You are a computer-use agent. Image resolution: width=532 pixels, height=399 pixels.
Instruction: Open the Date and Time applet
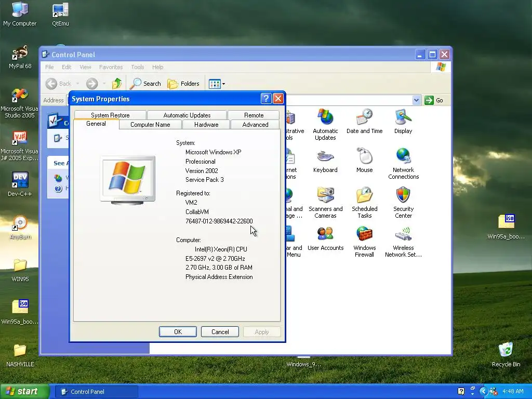364,121
